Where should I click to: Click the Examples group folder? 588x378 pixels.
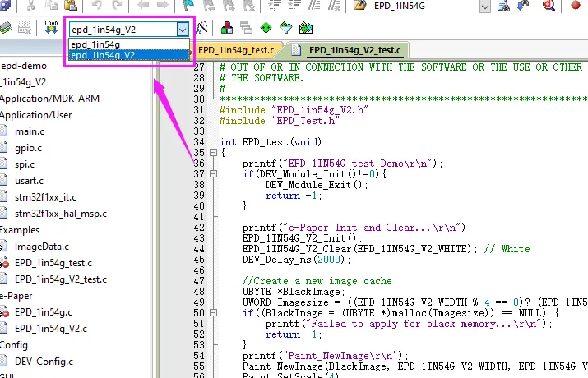pos(20,230)
